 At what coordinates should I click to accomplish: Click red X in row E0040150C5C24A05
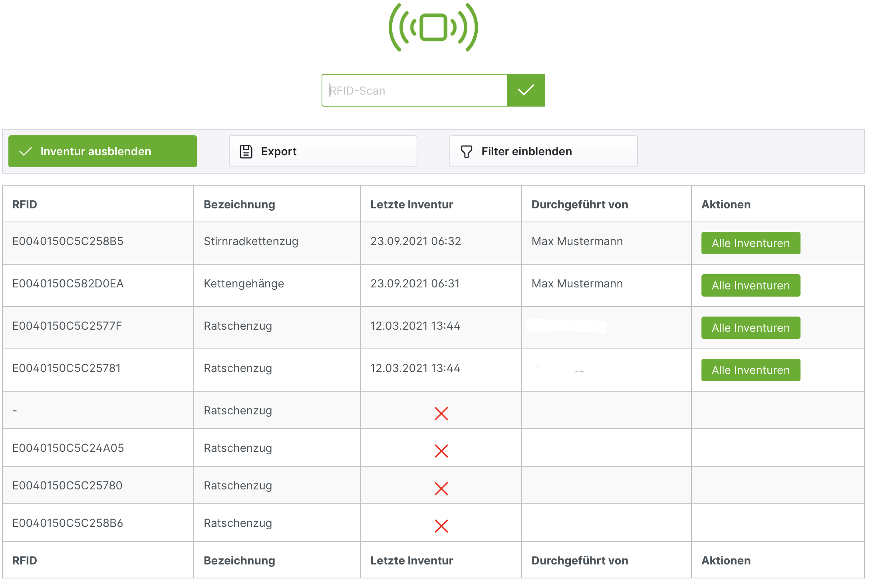441,451
